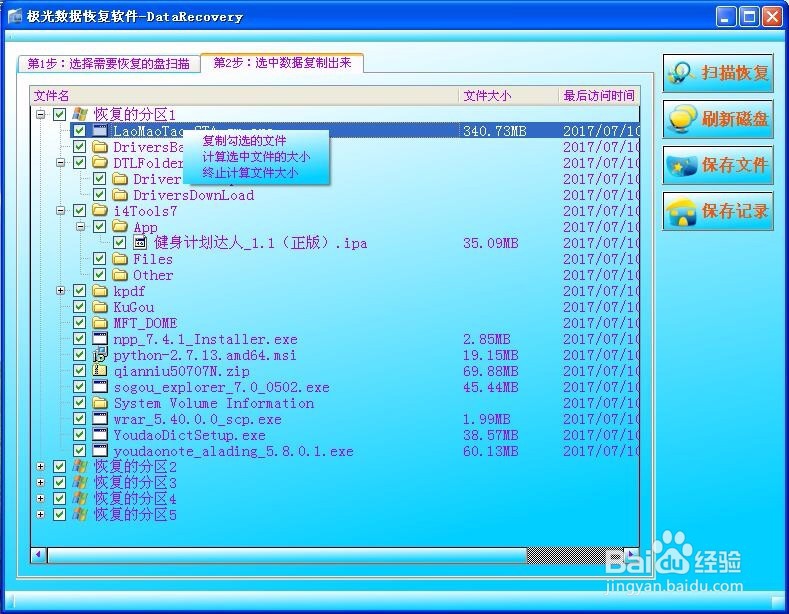This screenshot has width=789, height=614.
Task: Click the folder icon beside i4Tools7
Action: click(100, 210)
